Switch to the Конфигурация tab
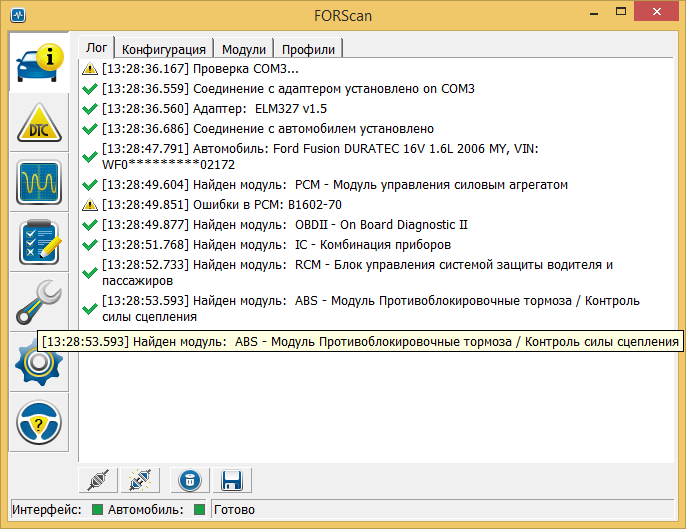 164,49
